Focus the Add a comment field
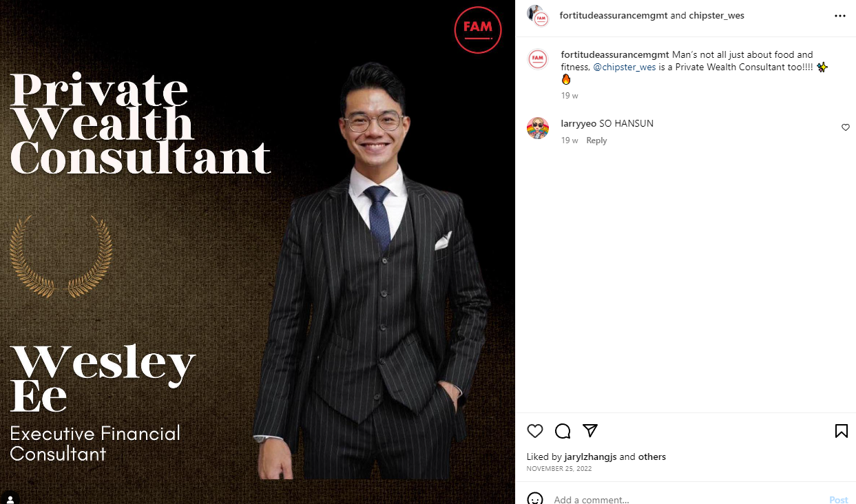 pyautogui.click(x=689, y=500)
